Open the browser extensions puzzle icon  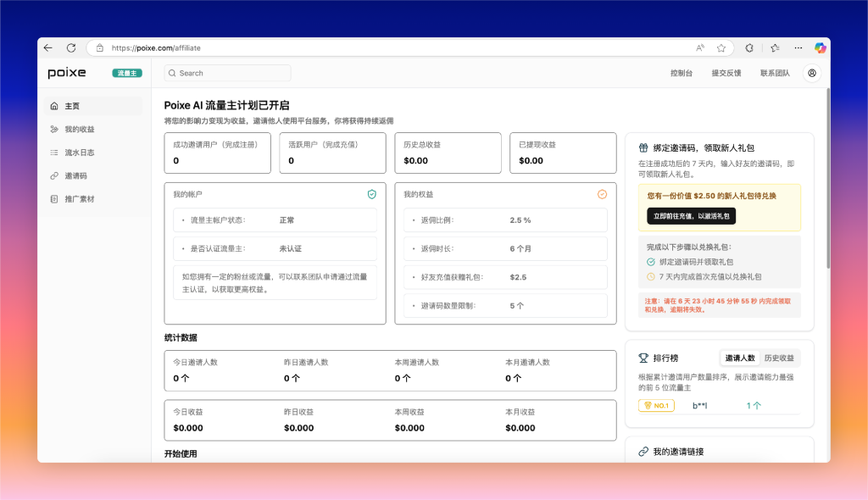[749, 48]
